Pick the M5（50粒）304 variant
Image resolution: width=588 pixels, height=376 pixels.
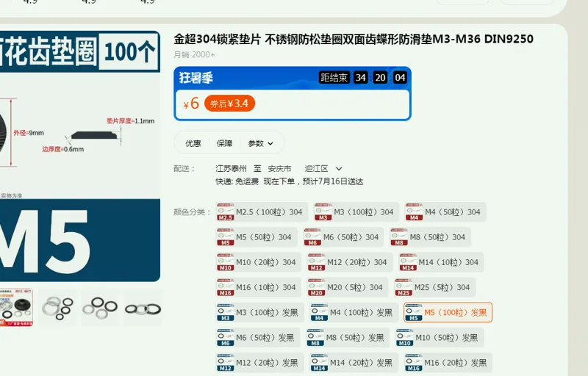257,237
